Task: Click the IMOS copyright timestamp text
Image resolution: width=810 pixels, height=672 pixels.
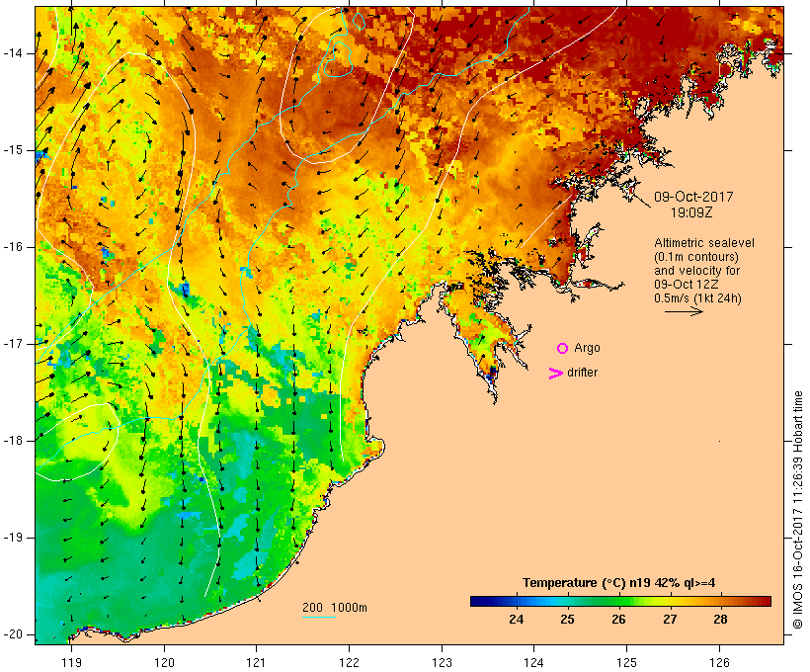Action: [x=797, y=510]
